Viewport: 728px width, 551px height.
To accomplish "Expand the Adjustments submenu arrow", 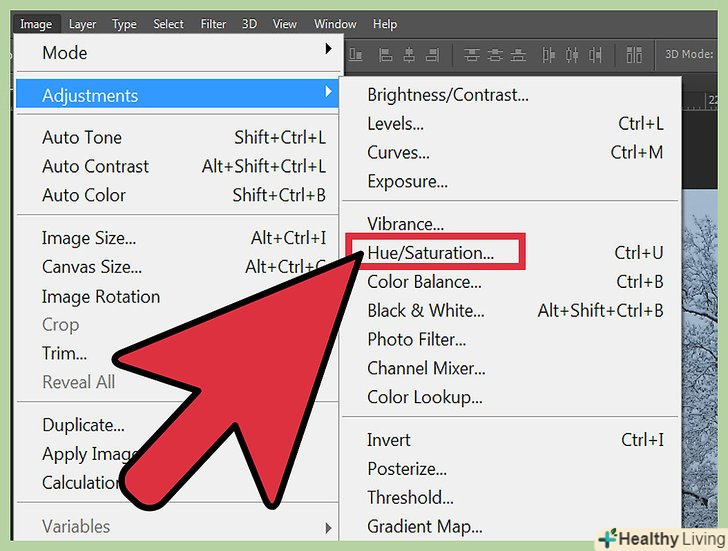I will 328,91.
